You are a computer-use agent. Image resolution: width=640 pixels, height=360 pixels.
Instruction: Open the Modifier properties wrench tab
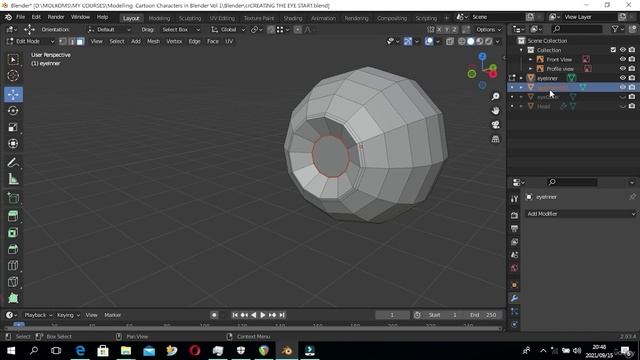coord(514,298)
